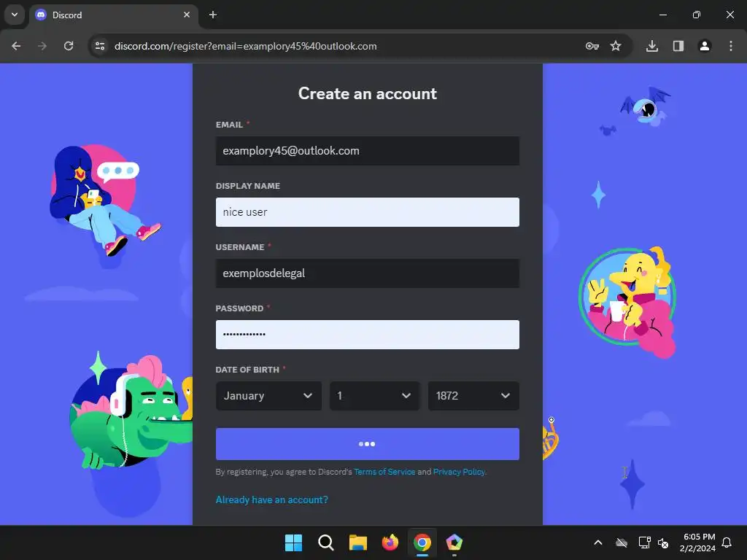The width and height of the screenshot is (747, 560).
Task: Click the colorful pentagon taskbar app icon
Action: coord(454,542)
